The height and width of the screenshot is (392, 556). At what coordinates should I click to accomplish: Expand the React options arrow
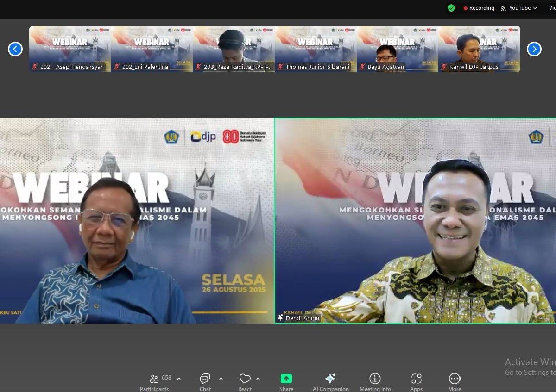click(x=258, y=379)
